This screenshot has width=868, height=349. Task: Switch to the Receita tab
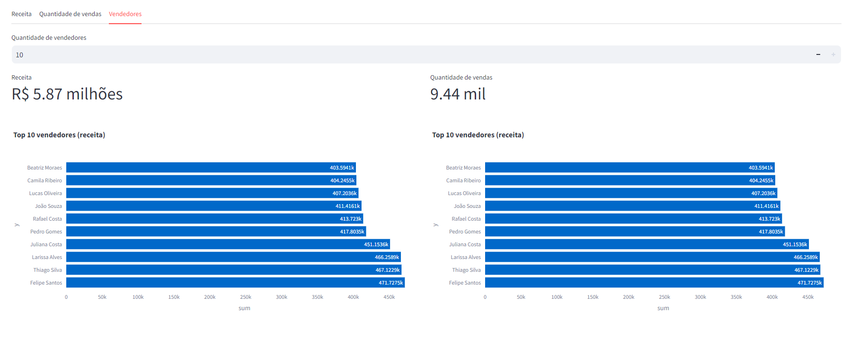point(21,14)
